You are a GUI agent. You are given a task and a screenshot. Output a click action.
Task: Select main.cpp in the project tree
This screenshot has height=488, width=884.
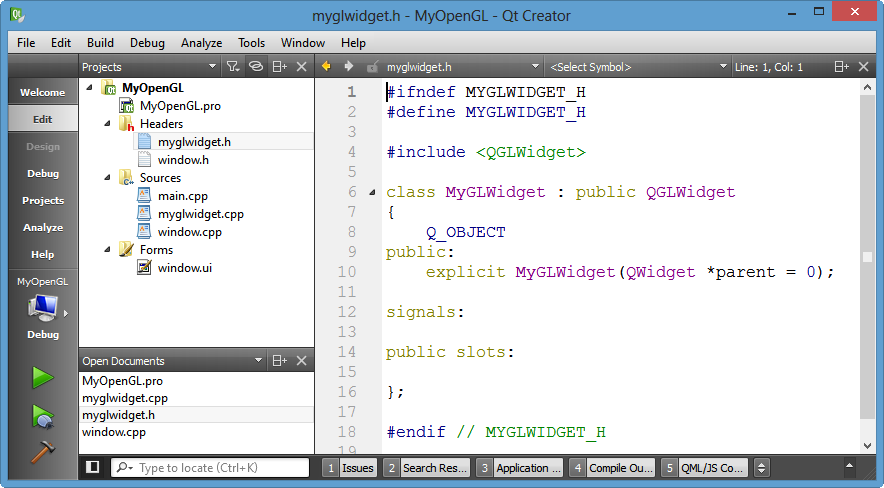[183, 196]
